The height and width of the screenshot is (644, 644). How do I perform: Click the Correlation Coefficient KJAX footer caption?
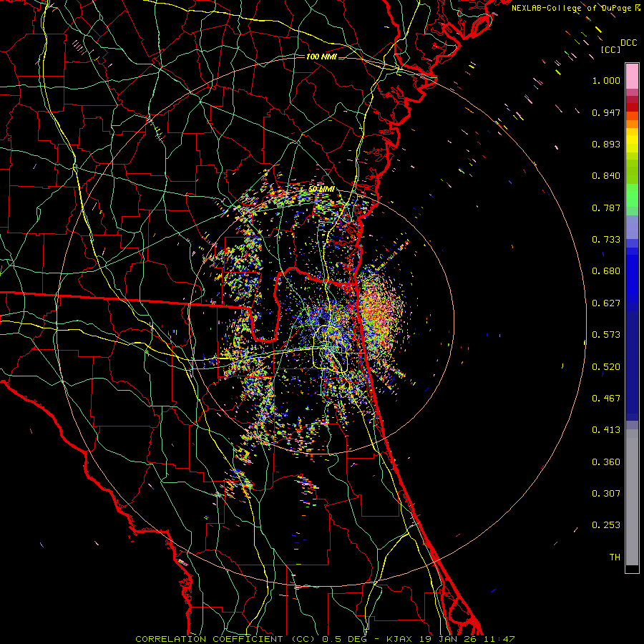(325, 639)
